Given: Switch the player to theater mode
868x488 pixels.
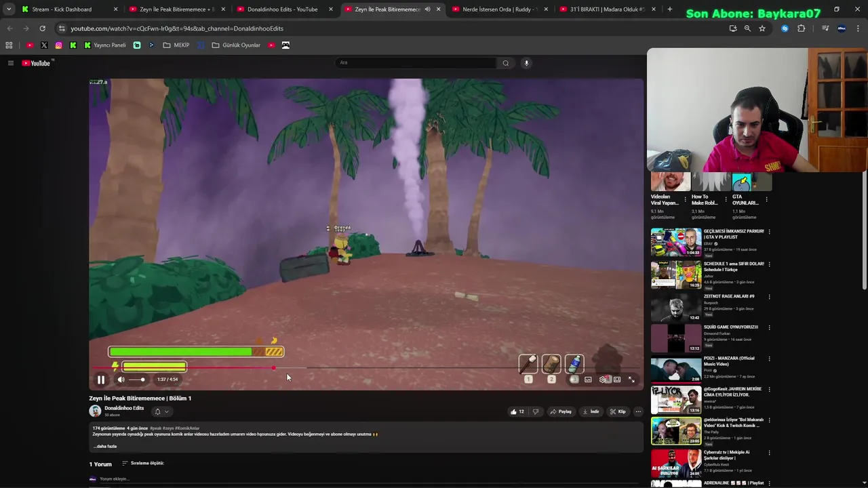Looking at the screenshot, I should (x=617, y=380).
